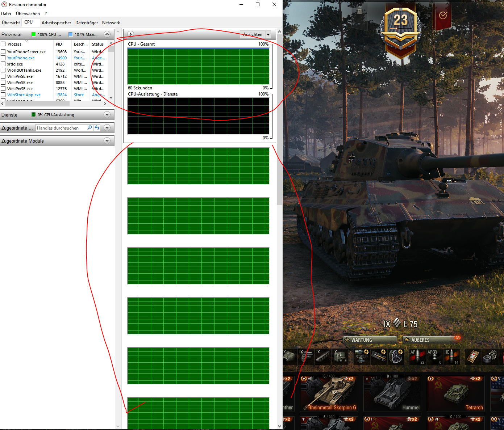Viewport: 504px width, 430px height.
Task: Click the process list scroll down arrow
Action: [111, 98]
